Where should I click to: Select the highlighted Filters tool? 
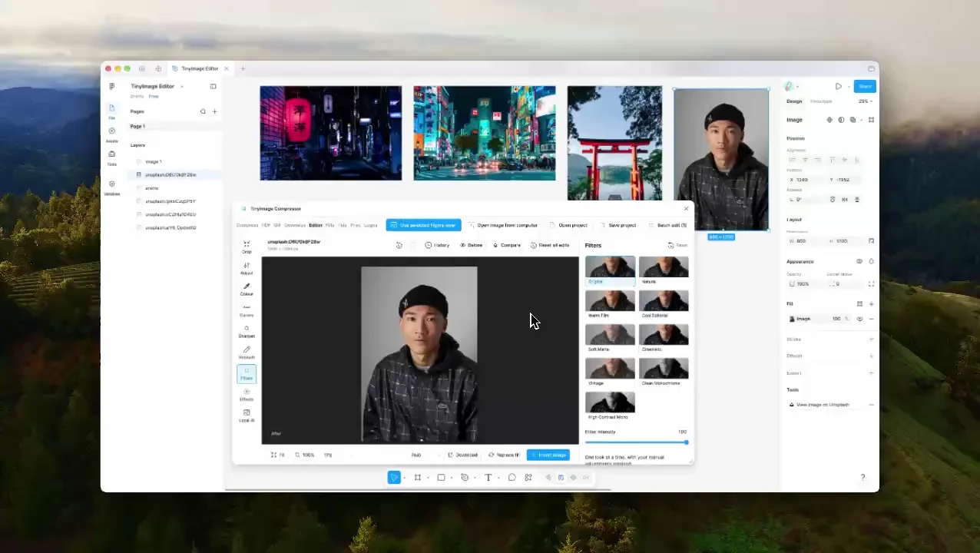[247, 374]
